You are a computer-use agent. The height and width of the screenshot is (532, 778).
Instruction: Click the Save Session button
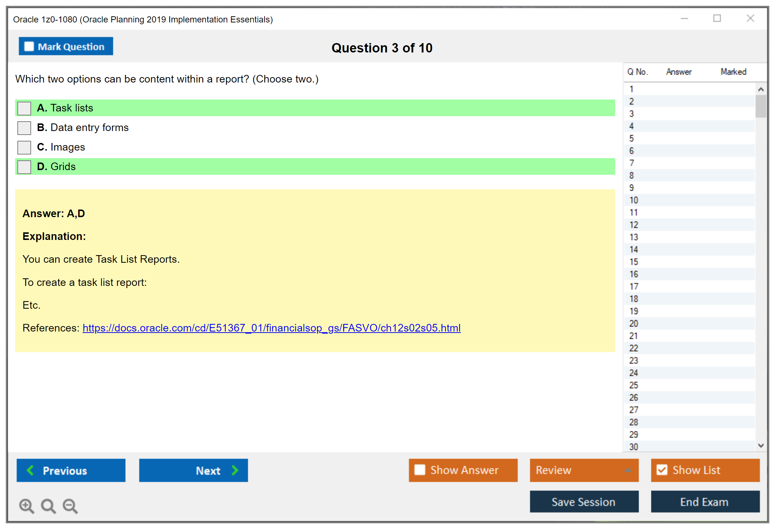pyautogui.click(x=584, y=502)
